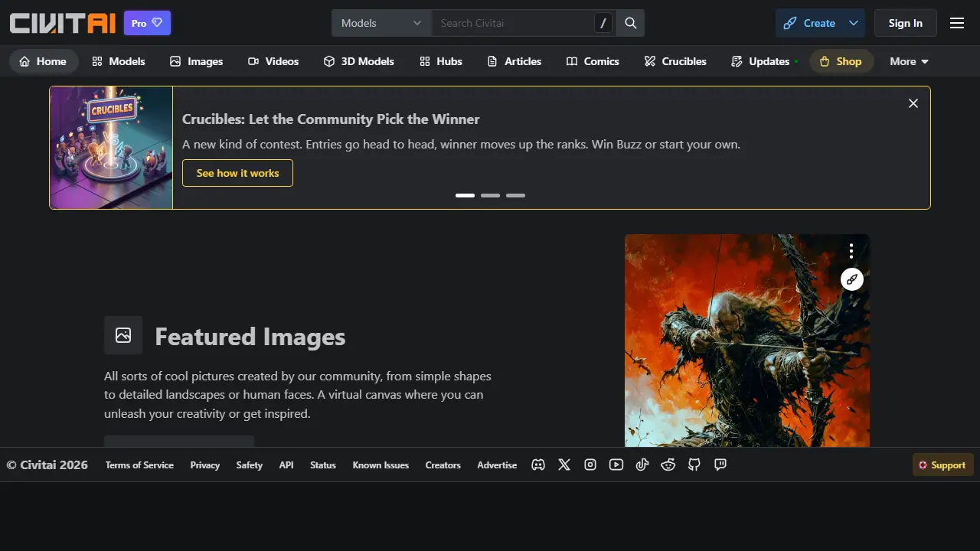Open the 3D Models tab

point(359,61)
